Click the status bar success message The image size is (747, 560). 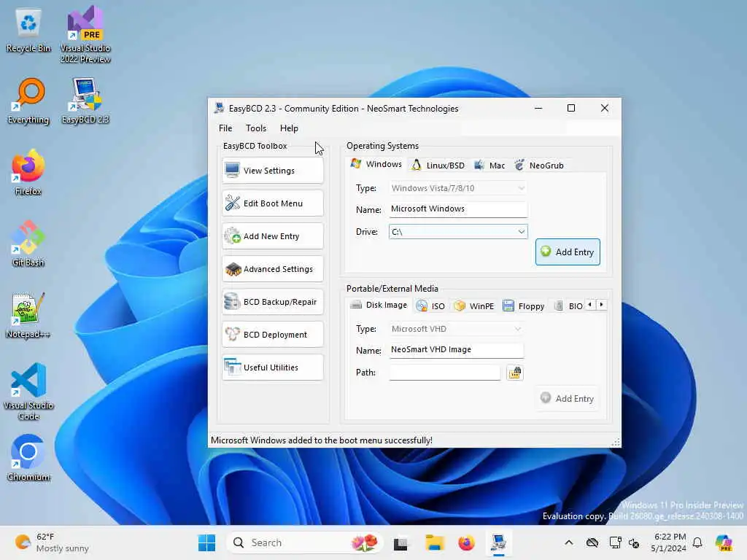click(322, 440)
